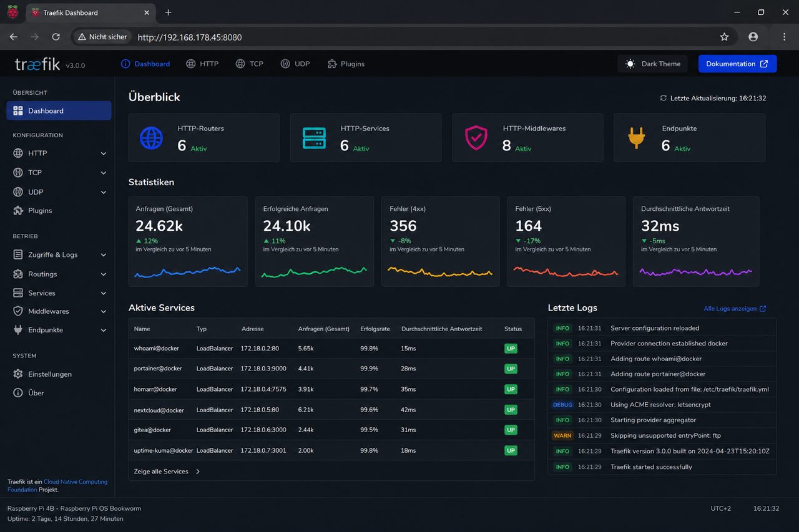Viewport: 799px width, 532px height.
Task: Expand the Routings chevron
Action: click(104, 274)
